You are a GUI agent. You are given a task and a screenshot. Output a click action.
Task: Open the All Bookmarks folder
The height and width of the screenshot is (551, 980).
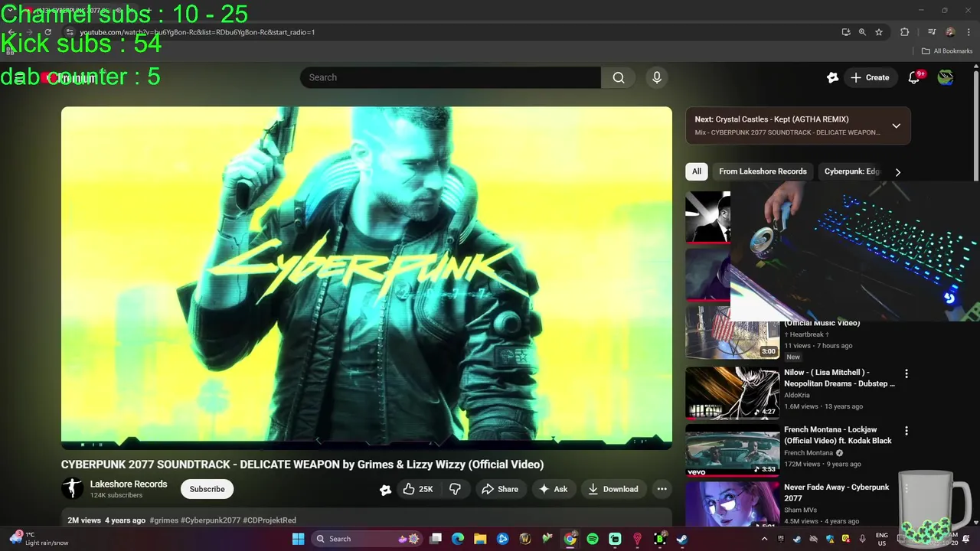[x=946, y=51]
